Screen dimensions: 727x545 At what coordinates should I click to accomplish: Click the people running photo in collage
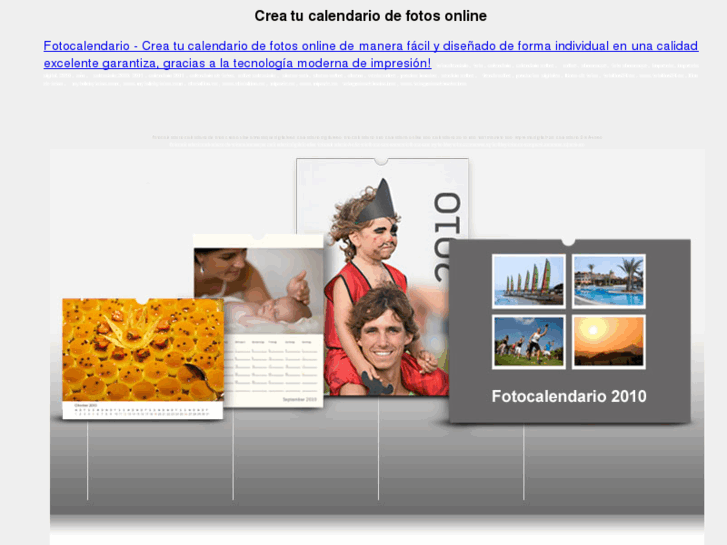coord(529,342)
